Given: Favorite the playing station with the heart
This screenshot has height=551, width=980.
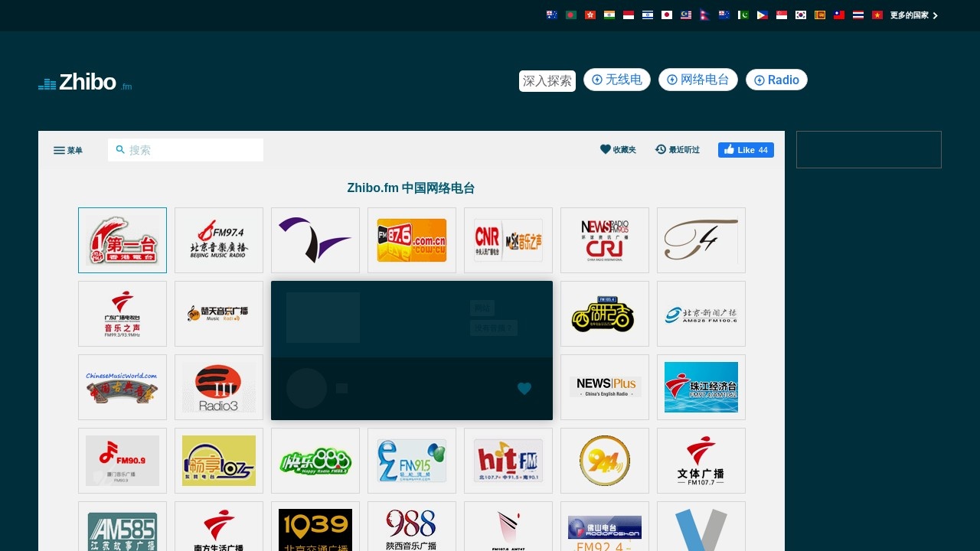Looking at the screenshot, I should [x=524, y=389].
